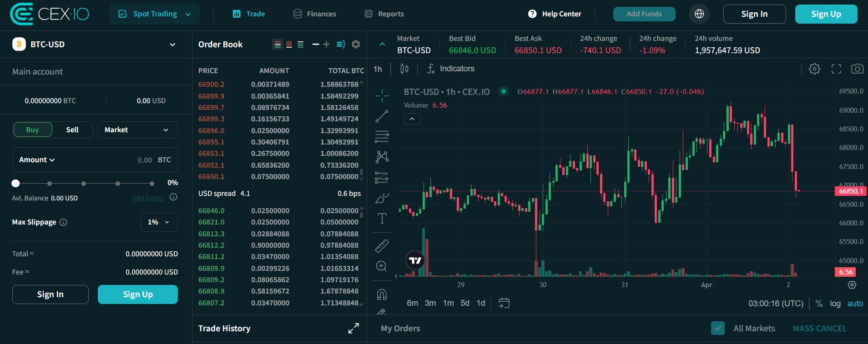
Task: Open the Market order type dropdown
Action: click(x=137, y=130)
